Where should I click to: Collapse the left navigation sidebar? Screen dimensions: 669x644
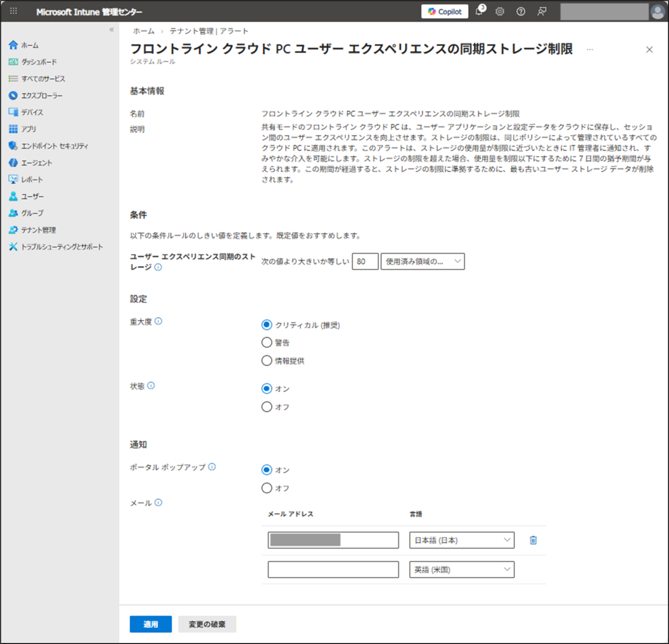[111, 30]
